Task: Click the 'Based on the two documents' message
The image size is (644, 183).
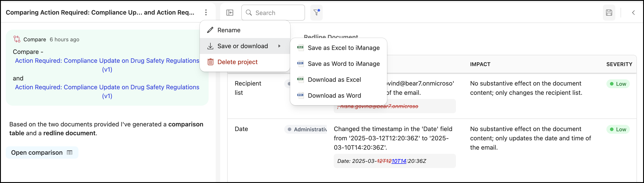Action: (106, 128)
